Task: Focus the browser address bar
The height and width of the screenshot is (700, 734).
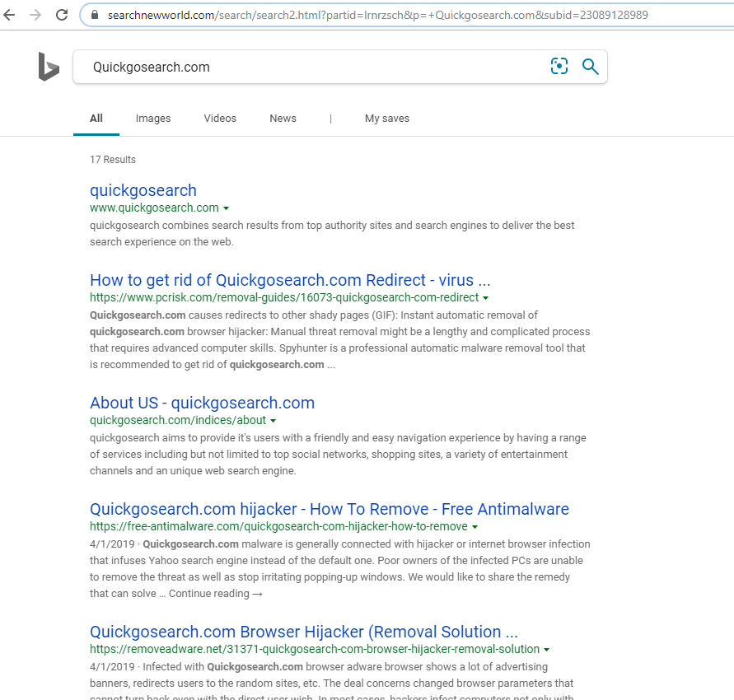Action: [407, 15]
